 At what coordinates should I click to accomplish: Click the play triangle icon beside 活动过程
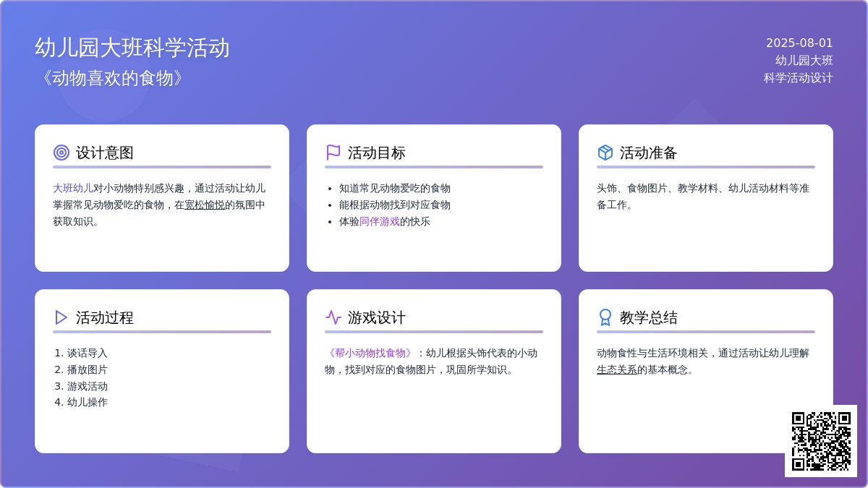pos(61,317)
